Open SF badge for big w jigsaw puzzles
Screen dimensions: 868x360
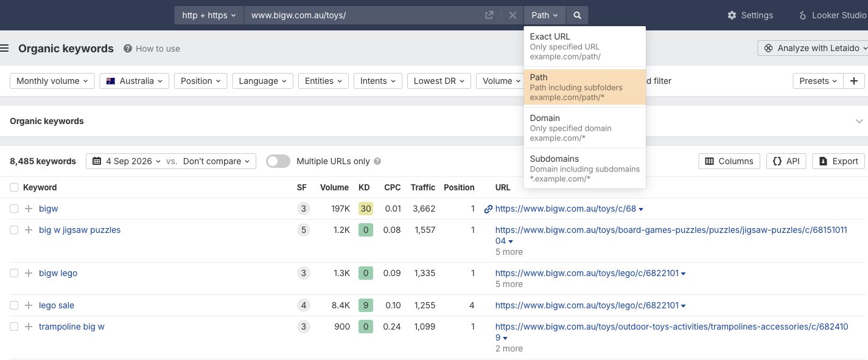pos(303,230)
